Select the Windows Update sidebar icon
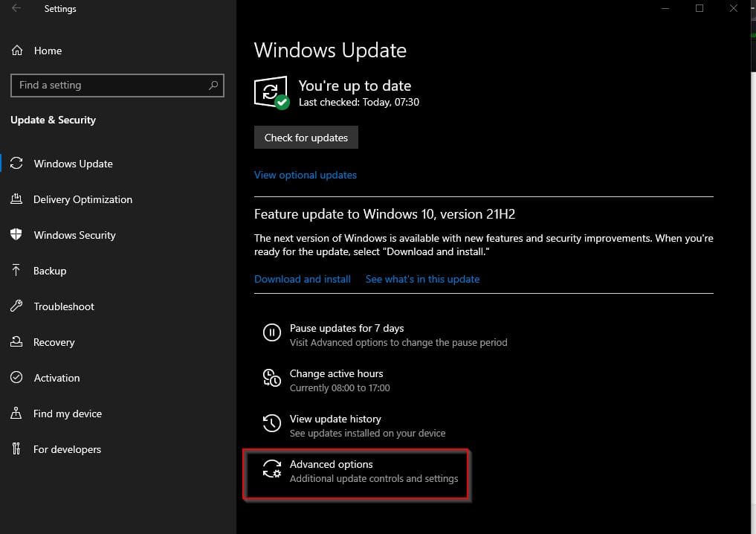 (16, 164)
